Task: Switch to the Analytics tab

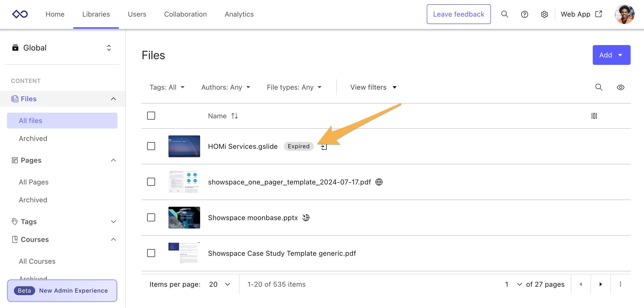Action: click(239, 14)
